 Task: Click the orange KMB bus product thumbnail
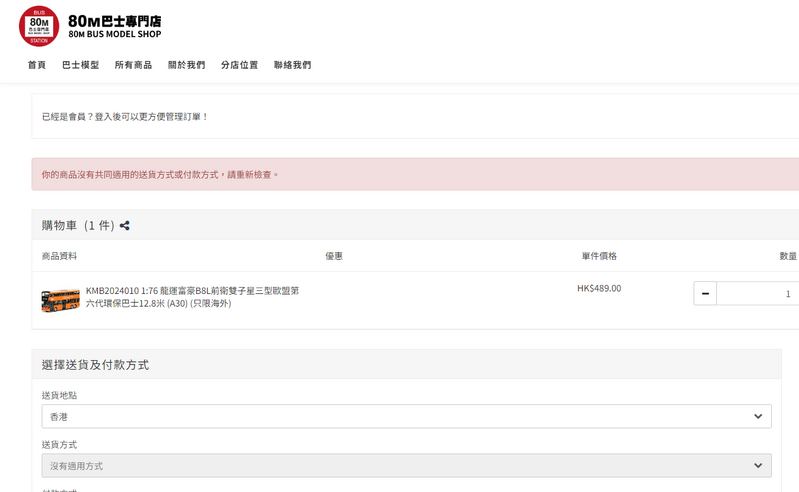(61, 300)
